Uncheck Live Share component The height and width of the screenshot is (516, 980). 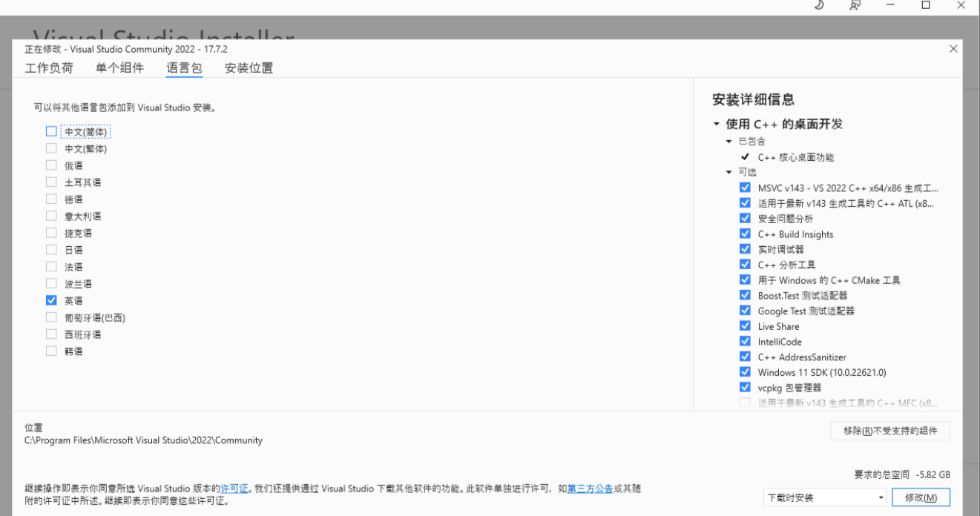(x=745, y=325)
